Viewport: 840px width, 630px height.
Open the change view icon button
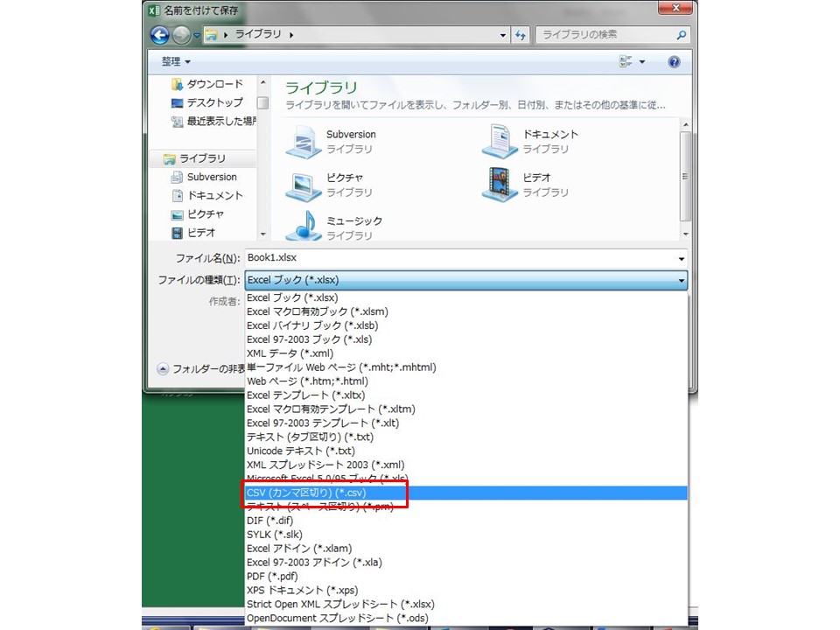click(x=626, y=62)
